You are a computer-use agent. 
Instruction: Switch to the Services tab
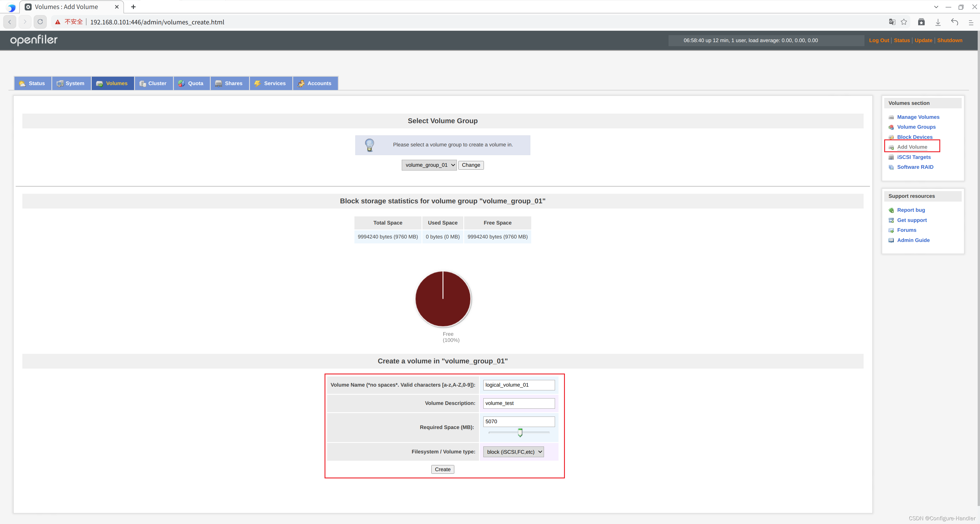pyautogui.click(x=271, y=83)
